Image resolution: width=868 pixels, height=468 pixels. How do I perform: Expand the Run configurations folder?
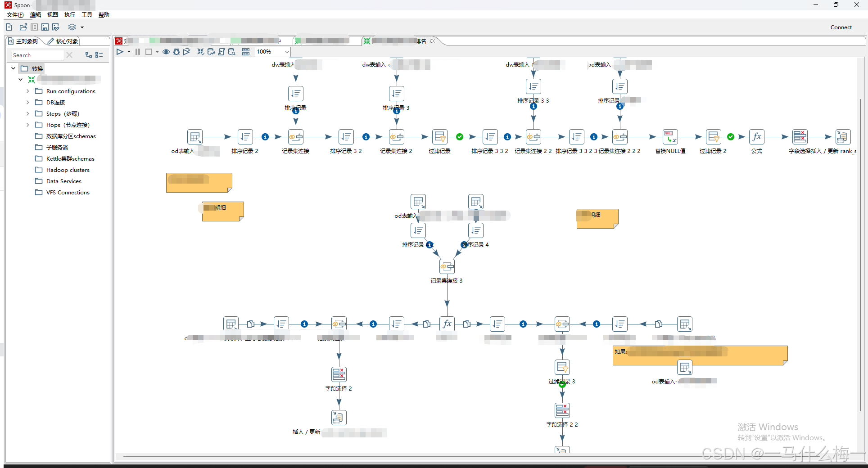click(x=27, y=91)
